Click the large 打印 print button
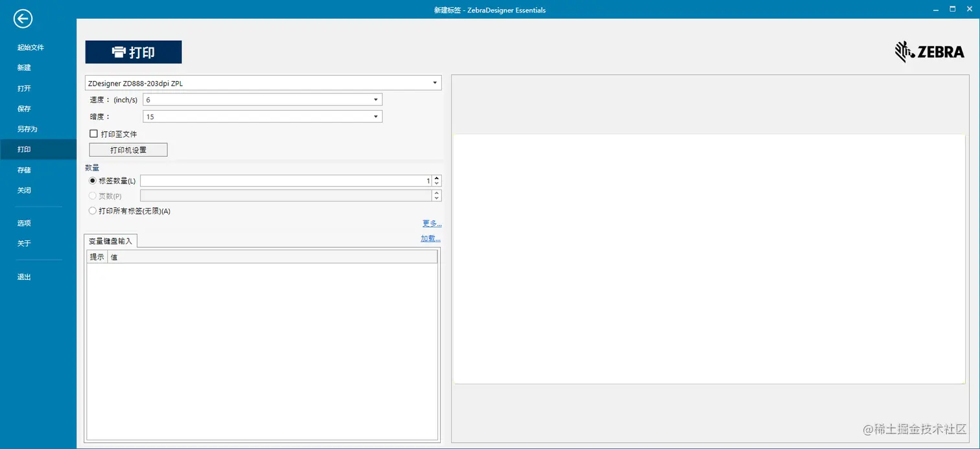The width and height of the screenshot is (980, 449). (134, 52)
